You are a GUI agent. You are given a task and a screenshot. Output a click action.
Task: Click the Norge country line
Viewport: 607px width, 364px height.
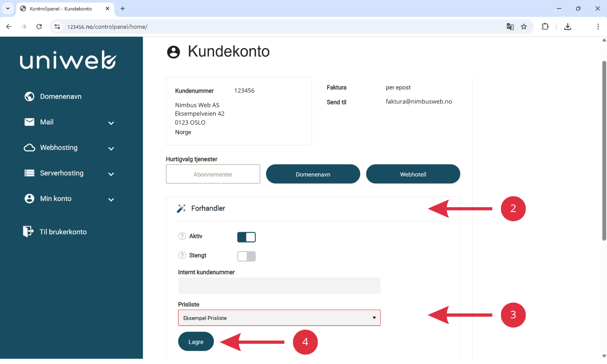click(183, 132)
